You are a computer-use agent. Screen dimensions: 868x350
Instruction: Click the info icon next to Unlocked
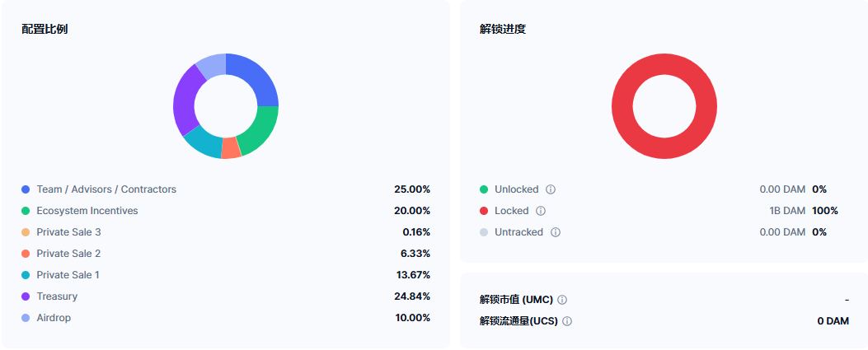(x=551, y=189)
